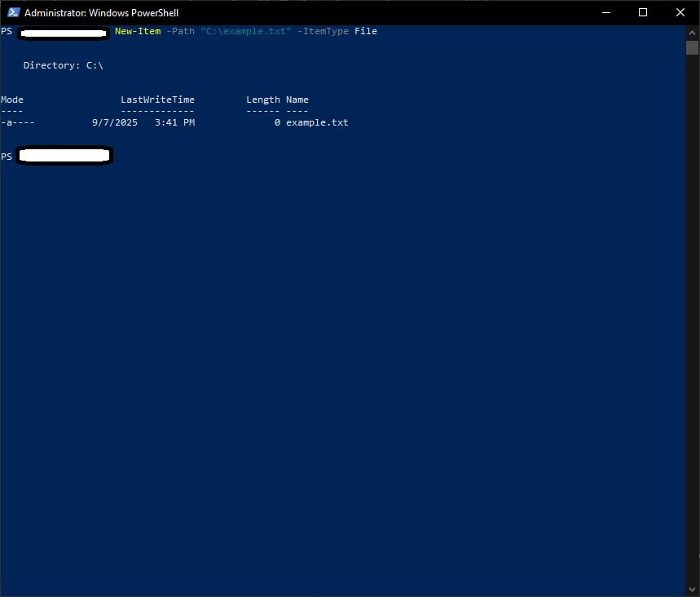Viewport: 700px width, 597px height.
Task: Maximize the PowerShell window
Action: coord(643,13)
